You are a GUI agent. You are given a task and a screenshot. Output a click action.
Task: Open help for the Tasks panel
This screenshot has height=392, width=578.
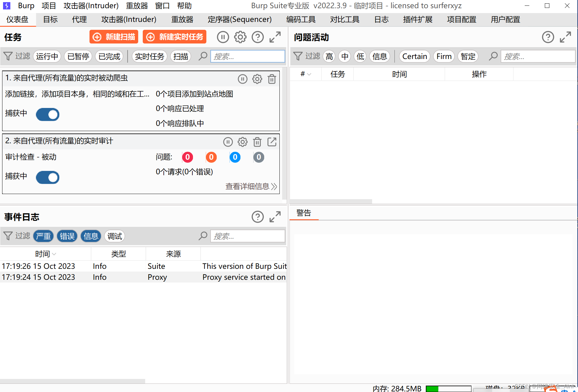click(257, 37)
